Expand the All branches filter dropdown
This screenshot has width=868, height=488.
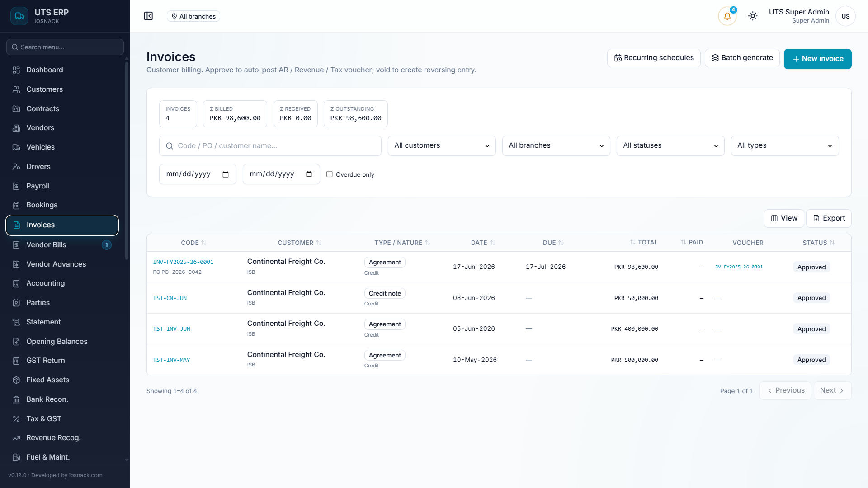point(556,145)
